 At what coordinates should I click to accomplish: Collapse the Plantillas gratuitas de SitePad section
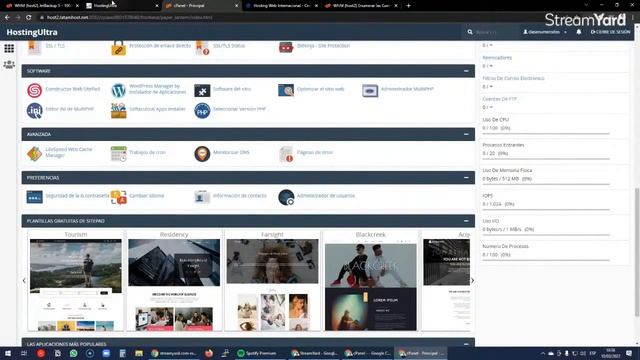pyautogui.click(x=466, y=221)
